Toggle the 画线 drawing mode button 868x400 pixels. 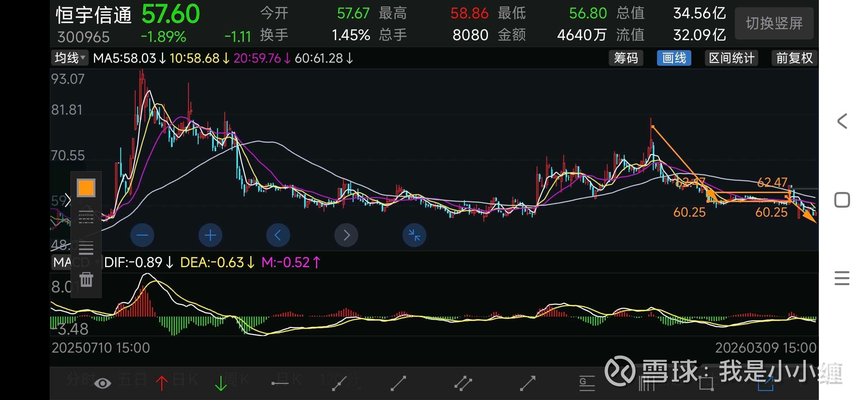[674, 58]
